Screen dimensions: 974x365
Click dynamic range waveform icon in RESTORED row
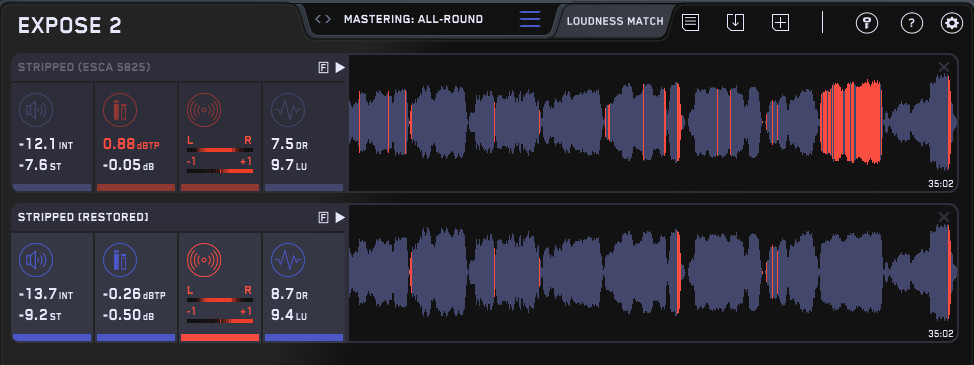(x=288, y=260)
